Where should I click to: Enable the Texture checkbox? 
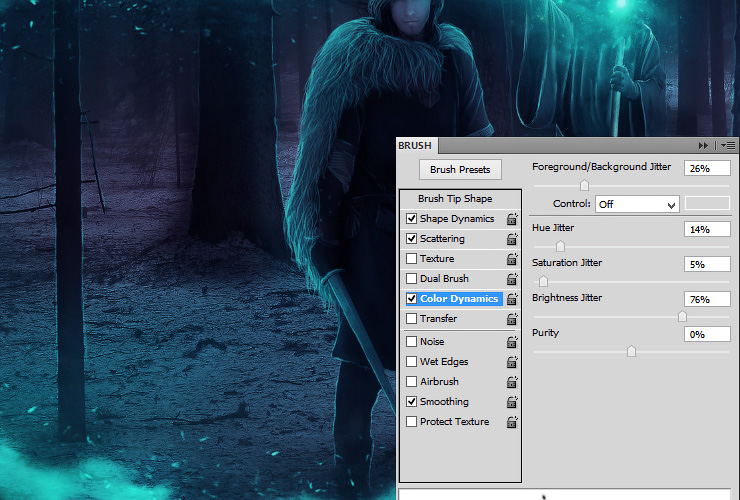[412, 259]
